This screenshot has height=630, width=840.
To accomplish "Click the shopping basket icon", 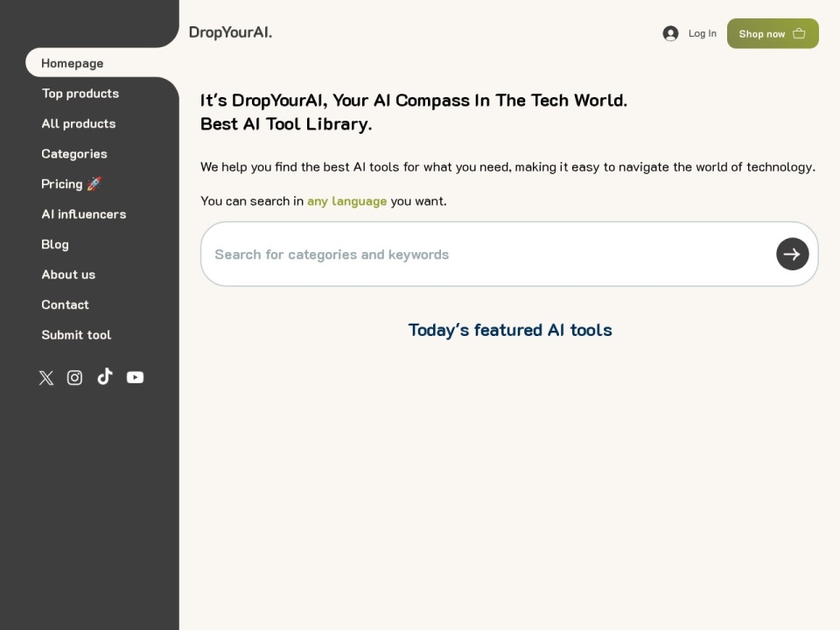I will click(x=799, y=34).
